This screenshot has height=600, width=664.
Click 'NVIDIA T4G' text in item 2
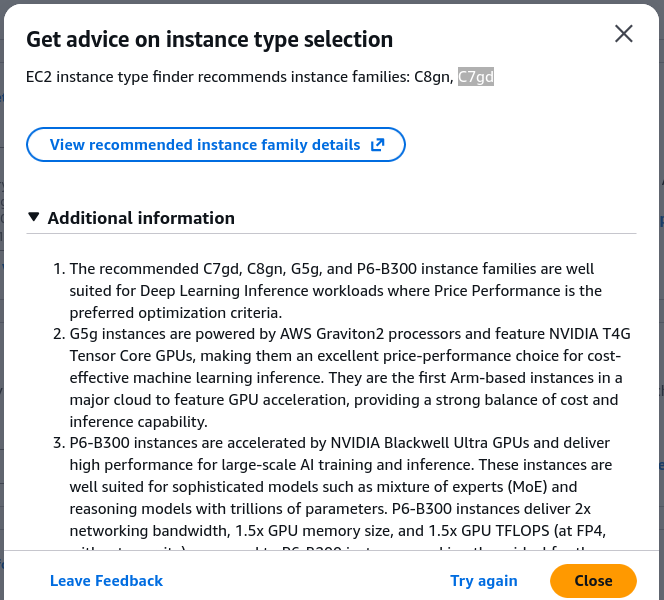[590, 334]
